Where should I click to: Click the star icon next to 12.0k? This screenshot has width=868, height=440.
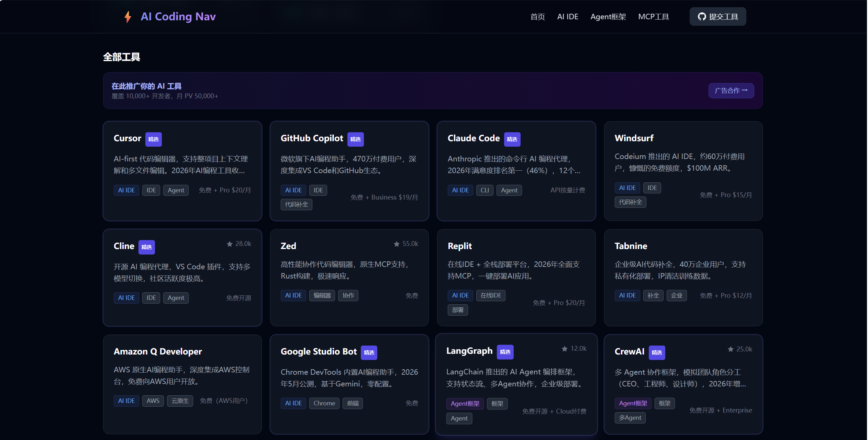[x=565, y=349]
